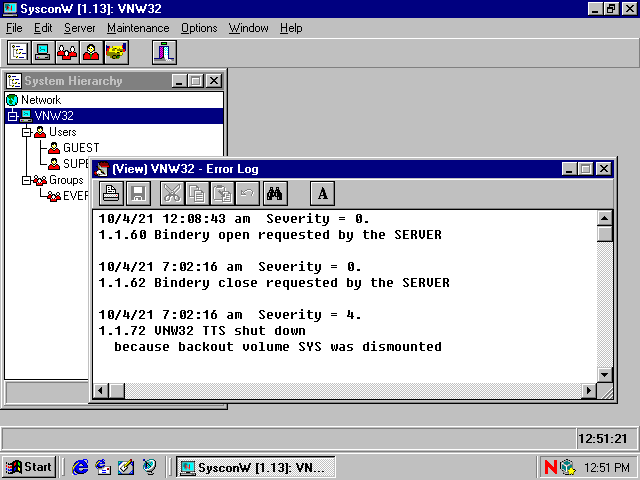Click the View Channels quick launch icon
Viewport: 640px width, 480px height.
click(x=149, y=467)
